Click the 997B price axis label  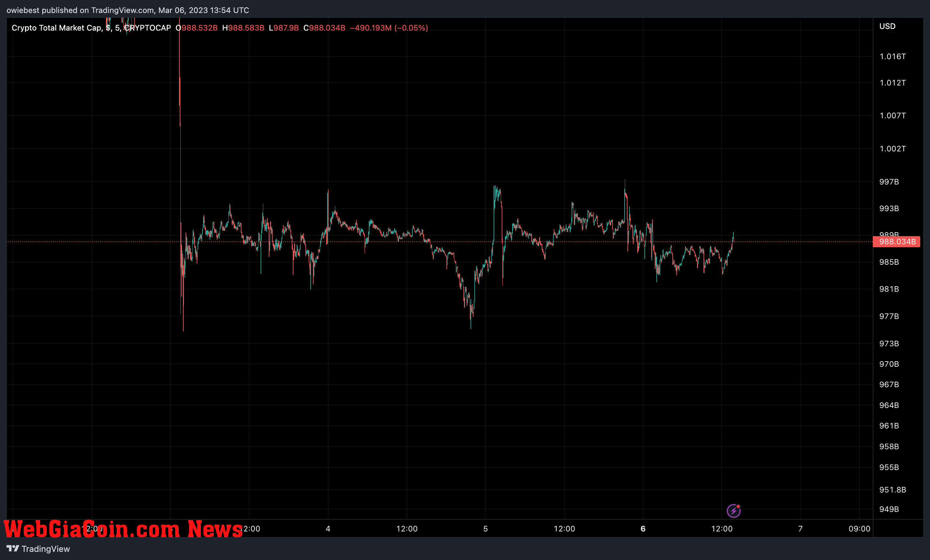[889, 182]
